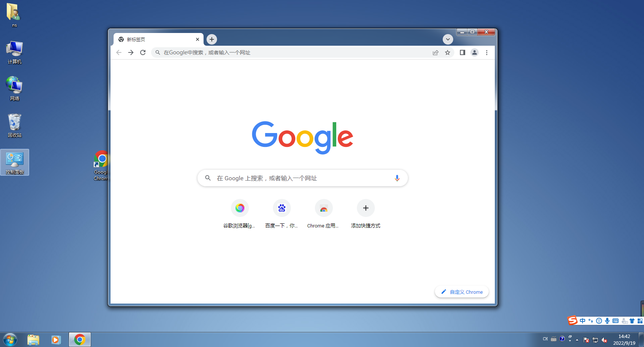Click 自定义 Chrome button

pos(462,292)
